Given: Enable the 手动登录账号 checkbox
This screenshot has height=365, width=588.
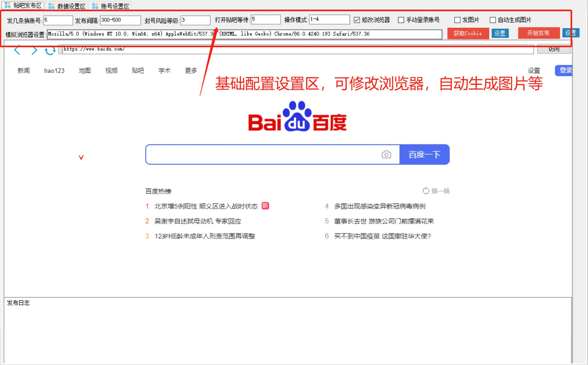Looking at the screenshot, I should coord(401,20).
